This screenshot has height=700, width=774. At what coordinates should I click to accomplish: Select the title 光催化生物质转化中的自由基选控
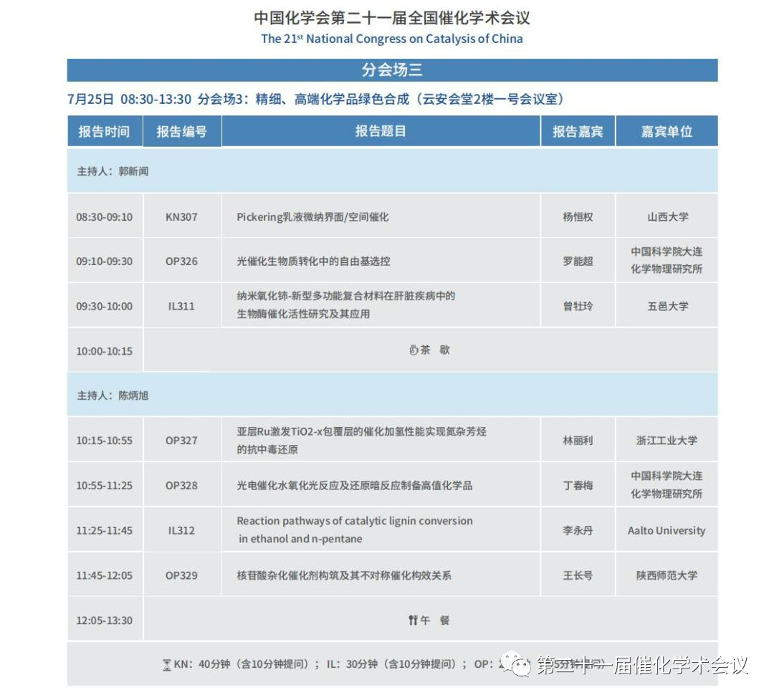(313, 261)
